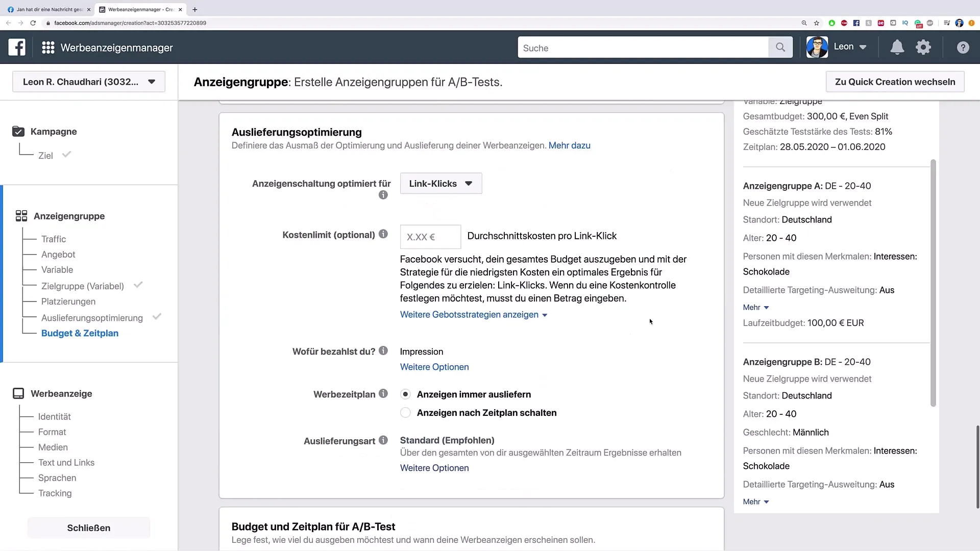The height and width of the screenshot is (551, 980).
Task: Go to Budget & Zeitplan section
Action: click(x=80, y=333)
